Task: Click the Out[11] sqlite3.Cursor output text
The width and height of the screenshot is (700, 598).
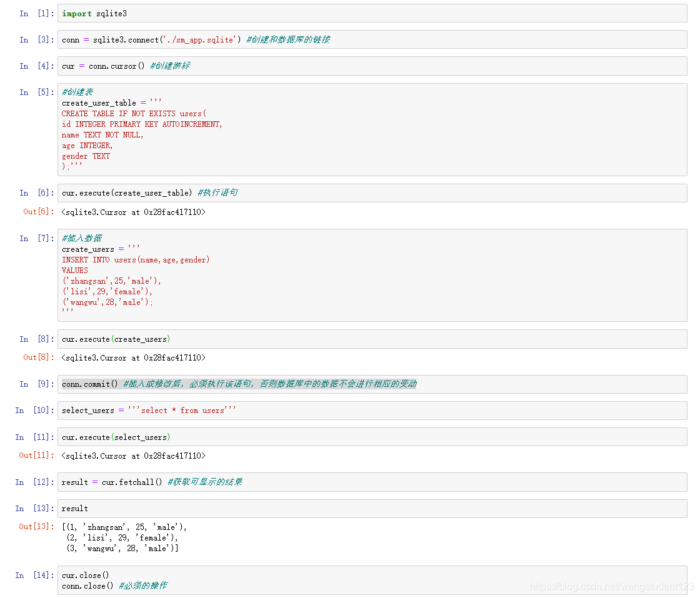Action: (134, 456)
